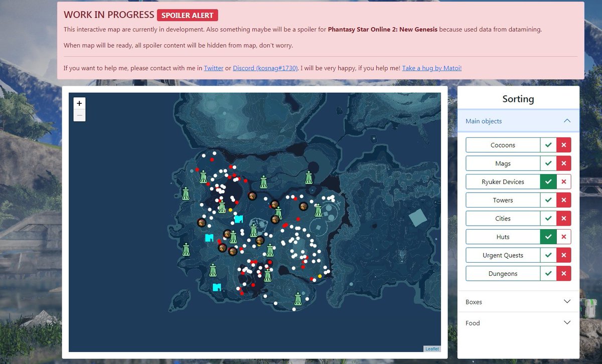Show Cocoons with the green check button

(x=548, y=145)
